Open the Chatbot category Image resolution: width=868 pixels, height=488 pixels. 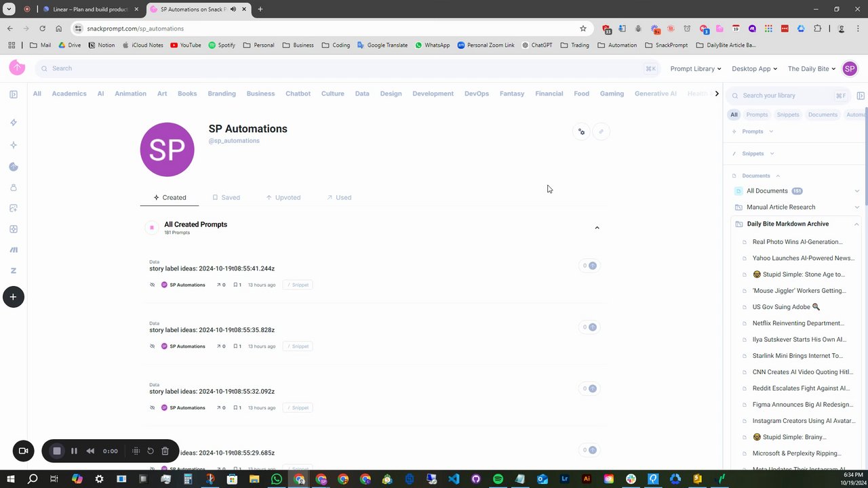tap(298, 94)
